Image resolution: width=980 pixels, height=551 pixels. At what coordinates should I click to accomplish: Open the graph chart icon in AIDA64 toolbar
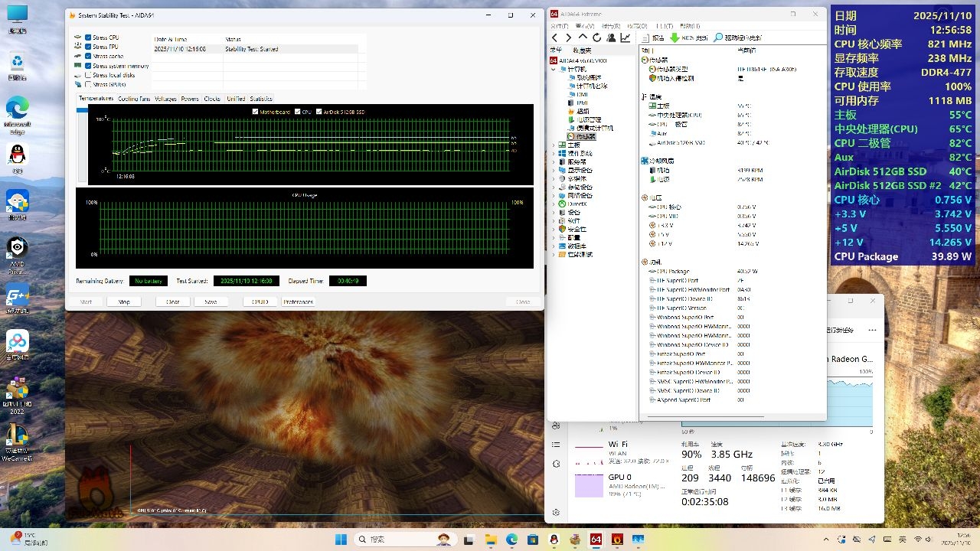(626, 37)
